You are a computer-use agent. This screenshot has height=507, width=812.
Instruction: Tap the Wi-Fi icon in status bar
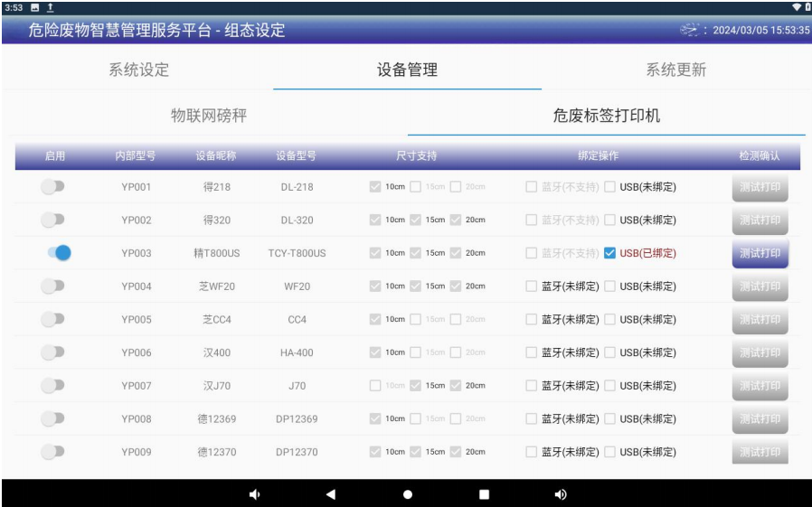(x=795, y=7)
